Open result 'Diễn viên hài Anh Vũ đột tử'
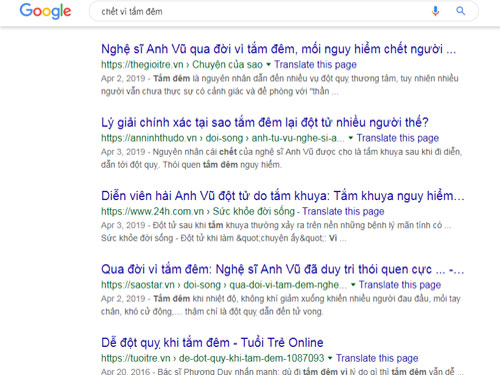The width and height of the screenshot is (500, 375). coord(283,196)
